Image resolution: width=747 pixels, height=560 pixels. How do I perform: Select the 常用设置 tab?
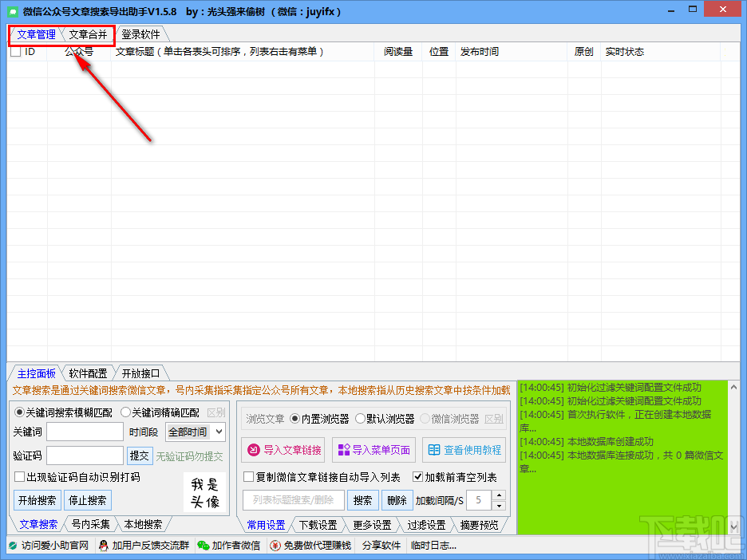[266, 525]
